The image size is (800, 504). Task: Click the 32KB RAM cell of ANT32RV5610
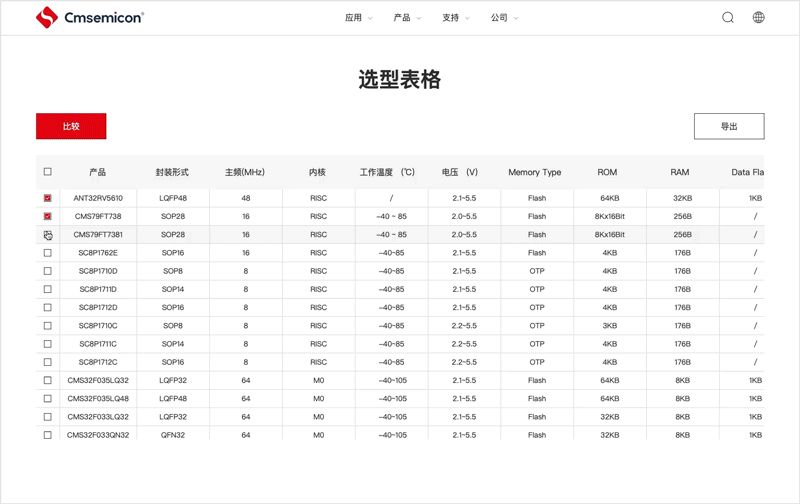tap(682, 198)
